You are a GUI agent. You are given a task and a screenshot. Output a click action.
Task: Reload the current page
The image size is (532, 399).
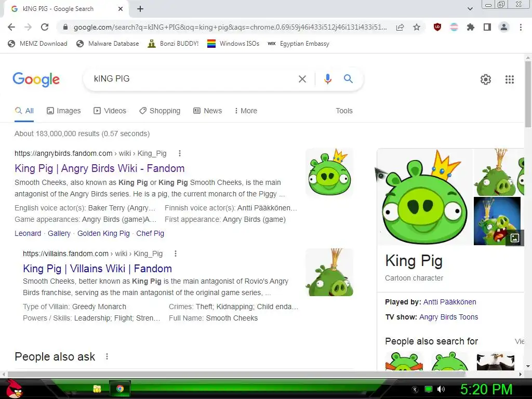tap(45, 27)
